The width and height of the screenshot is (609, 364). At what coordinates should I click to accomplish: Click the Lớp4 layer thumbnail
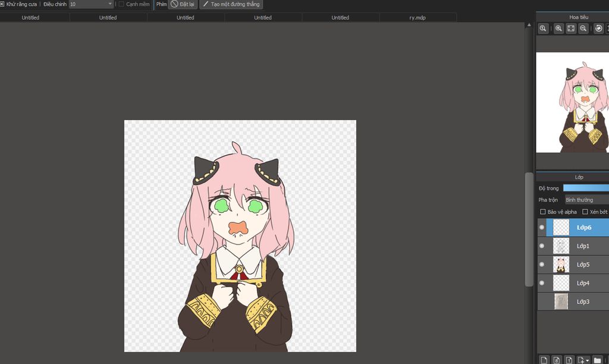pos(561,283)
